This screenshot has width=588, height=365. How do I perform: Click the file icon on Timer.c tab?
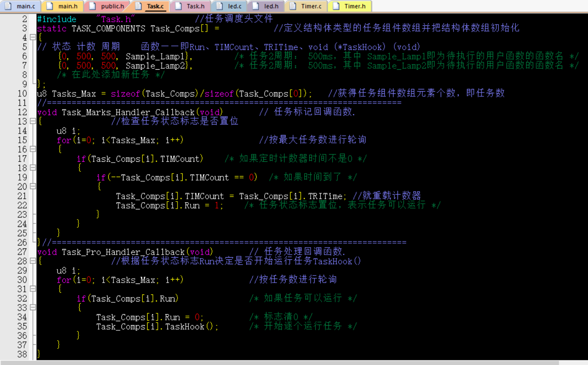[x=293, y=6]
